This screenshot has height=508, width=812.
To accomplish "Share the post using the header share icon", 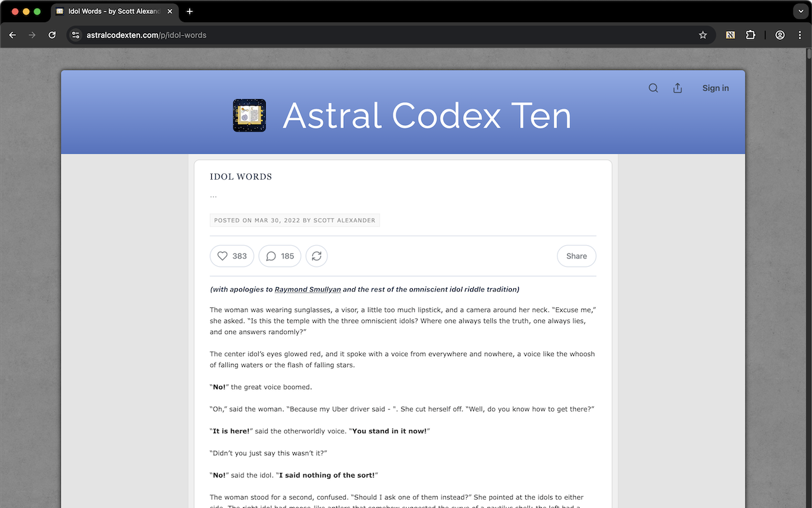I will coord(677,88).
